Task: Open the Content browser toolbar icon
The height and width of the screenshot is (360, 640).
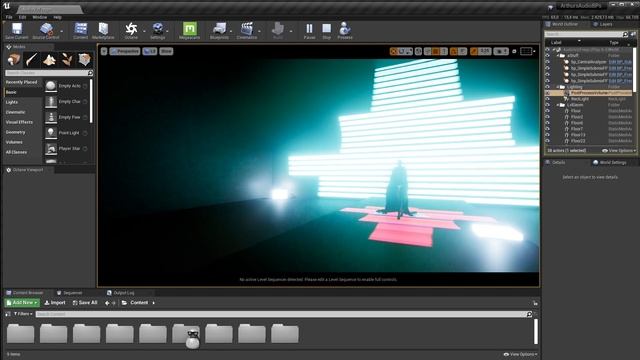Action: pos(80,29)
